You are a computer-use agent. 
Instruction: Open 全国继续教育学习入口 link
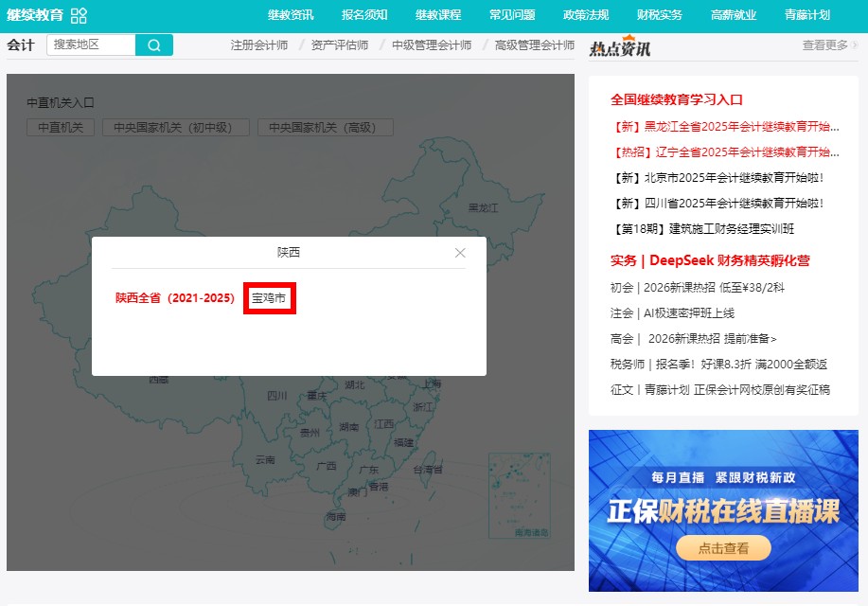677,99
